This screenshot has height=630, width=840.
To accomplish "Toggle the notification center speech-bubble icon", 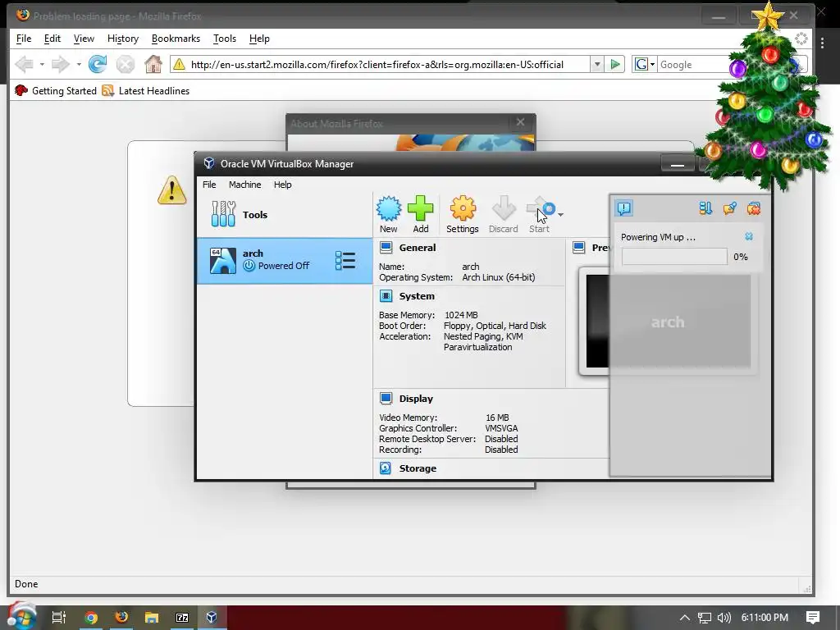I will (x=624, y=208).
